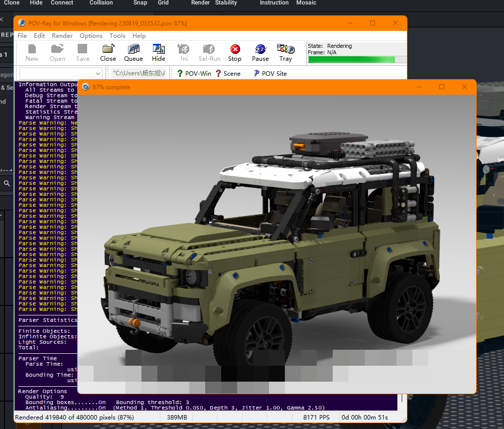Screen dimensions: 504x429
Task: Click the Sel-Run toolbar icon
Action: click(x=209, y=53)
